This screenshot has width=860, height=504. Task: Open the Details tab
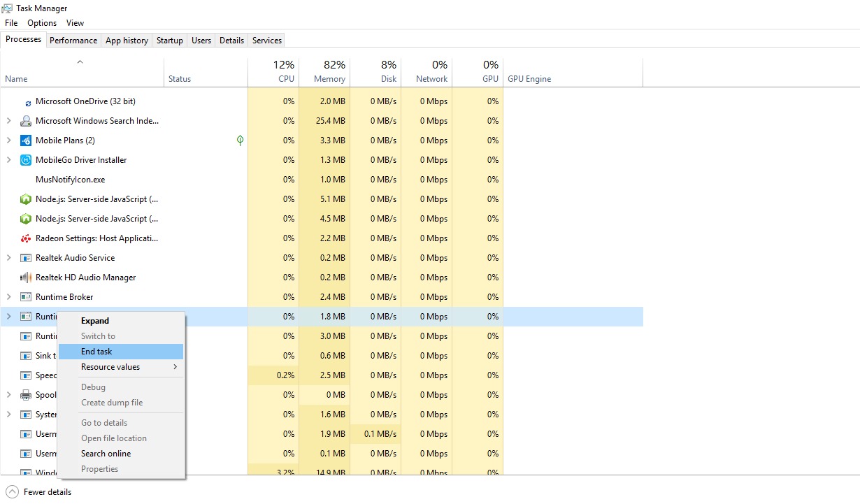[231, 41]
